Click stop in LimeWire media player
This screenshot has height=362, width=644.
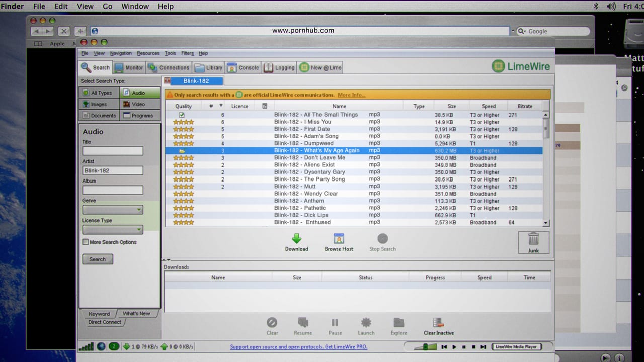click(473, 347)
